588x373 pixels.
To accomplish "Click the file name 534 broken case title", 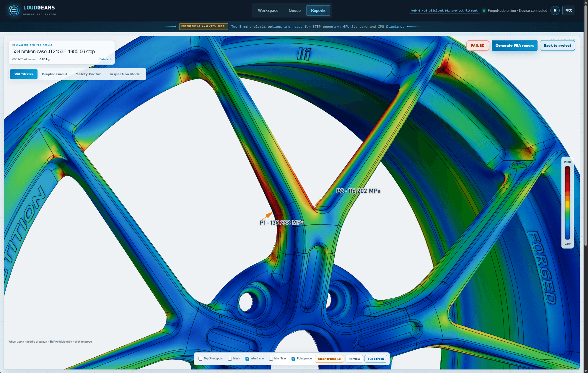I will [53, 51].
